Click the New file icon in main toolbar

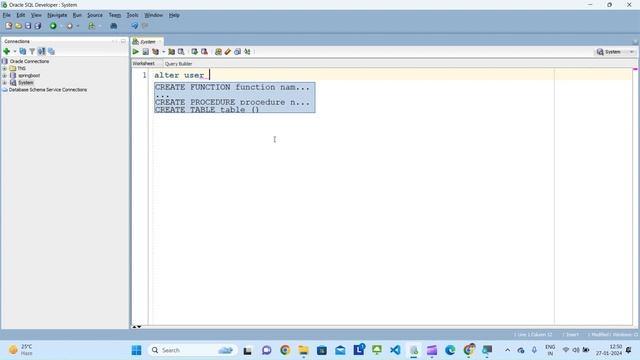pos(9,26)
